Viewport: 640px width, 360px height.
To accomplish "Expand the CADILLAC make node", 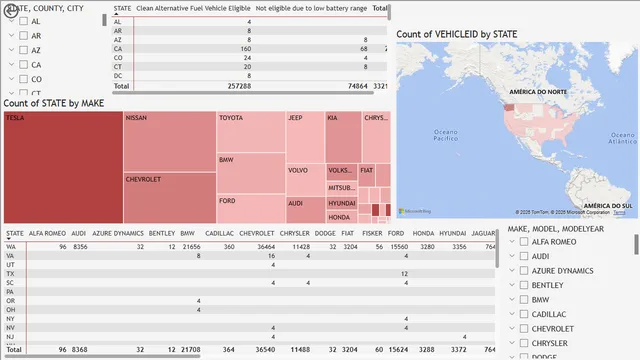I will 512,314.
